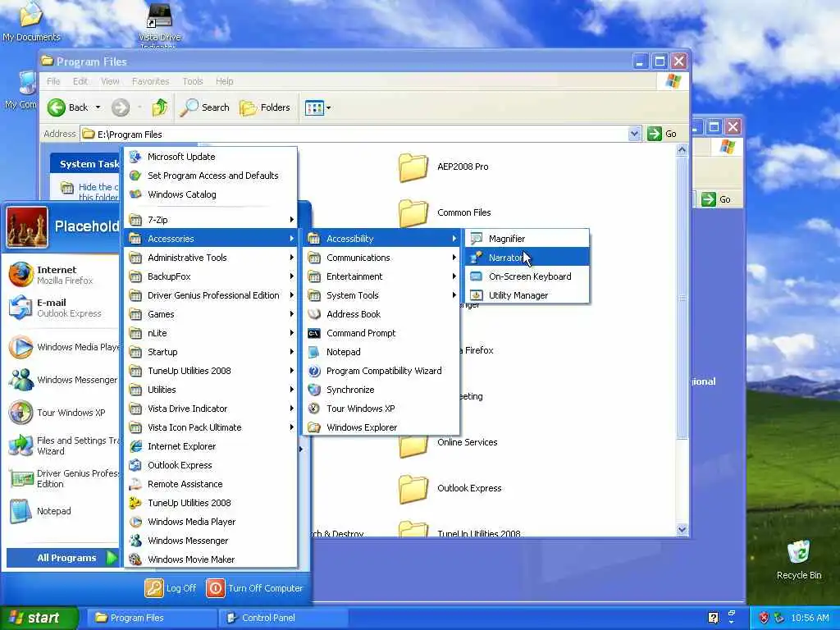Click Go button in Program Files window
The width and height of the screenshot is (840, 630).
[662, 134]
